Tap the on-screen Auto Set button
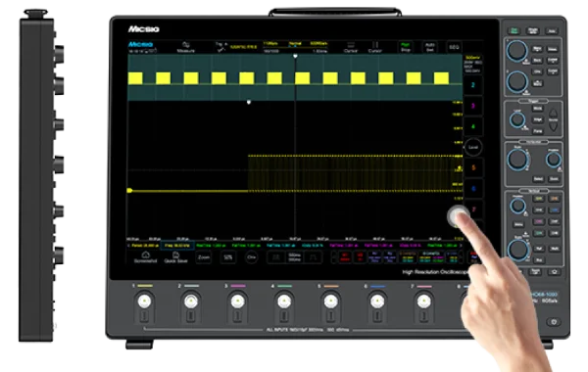The height and width of the screenshot is (372, 588). pyautogui.click(x=430, y=47)
